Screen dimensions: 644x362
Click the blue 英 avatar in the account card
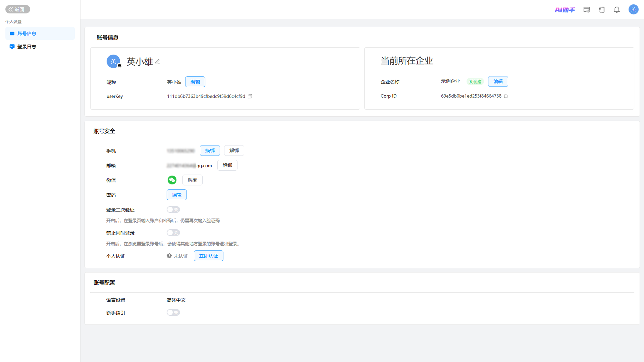click(x=113, y=62)
